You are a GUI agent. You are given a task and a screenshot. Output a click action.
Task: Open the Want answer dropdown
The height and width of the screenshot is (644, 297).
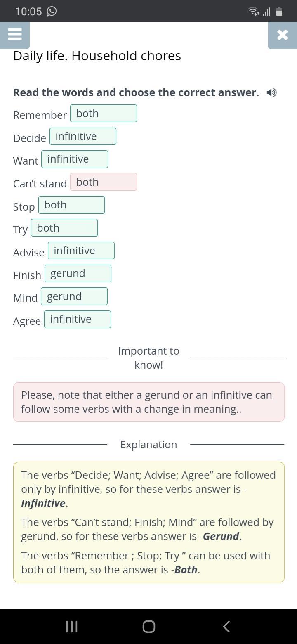[74, 159]
